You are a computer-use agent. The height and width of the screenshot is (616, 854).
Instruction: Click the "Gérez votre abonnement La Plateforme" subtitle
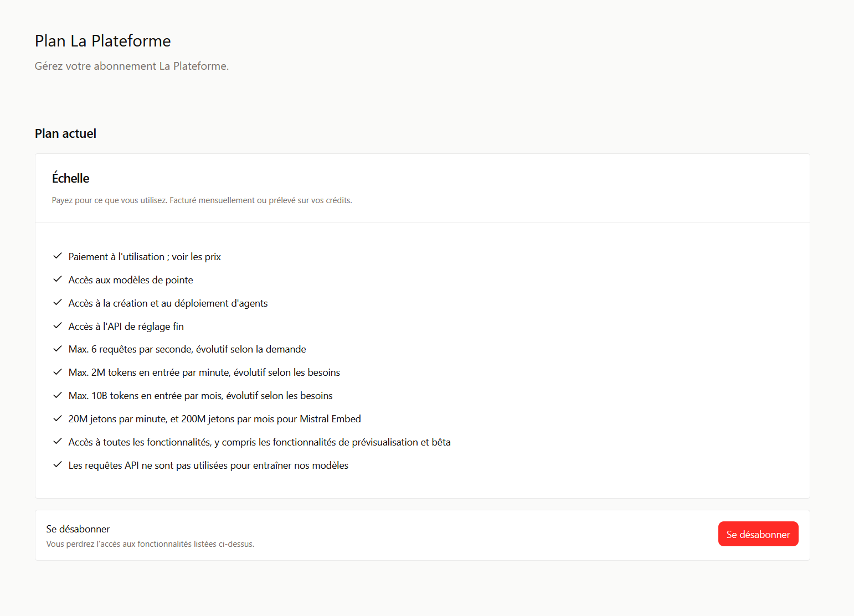tap(131, 66)
